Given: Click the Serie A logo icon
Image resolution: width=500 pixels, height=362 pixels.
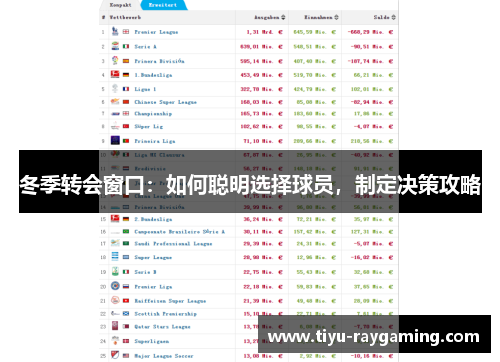Looking at the screenshot, I should pyautogui.click(x=115, y=46).
